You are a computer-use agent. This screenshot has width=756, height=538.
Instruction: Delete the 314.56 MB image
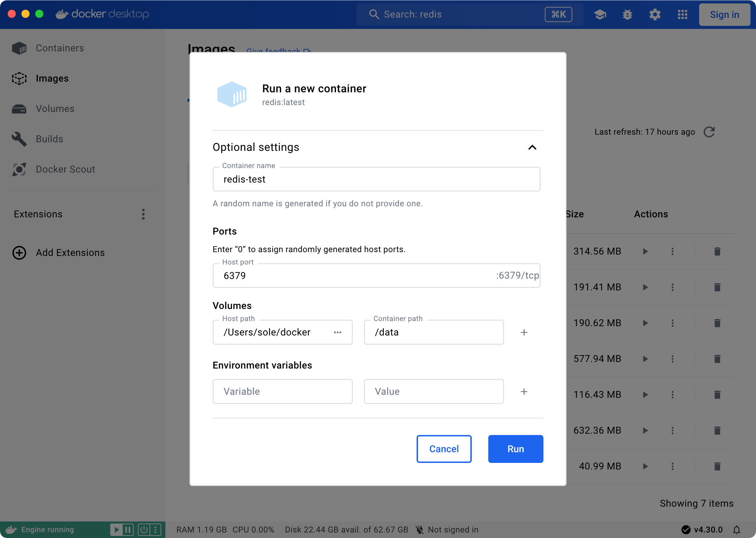click(717, 251)
